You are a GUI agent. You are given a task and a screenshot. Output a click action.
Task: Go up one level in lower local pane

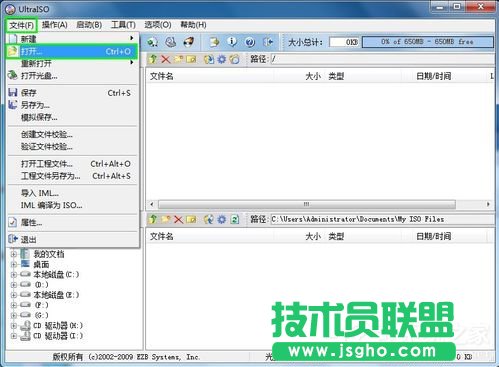pyautogui.click(x=153, y=219)
